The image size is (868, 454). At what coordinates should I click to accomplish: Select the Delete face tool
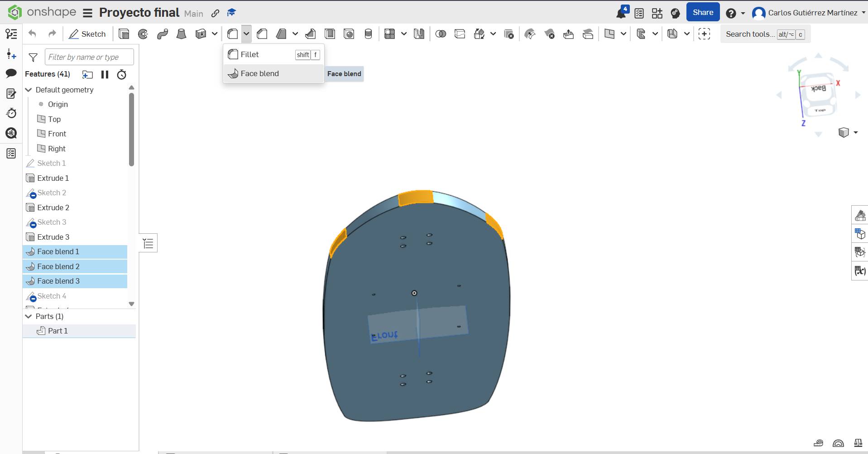pos(549,34)
